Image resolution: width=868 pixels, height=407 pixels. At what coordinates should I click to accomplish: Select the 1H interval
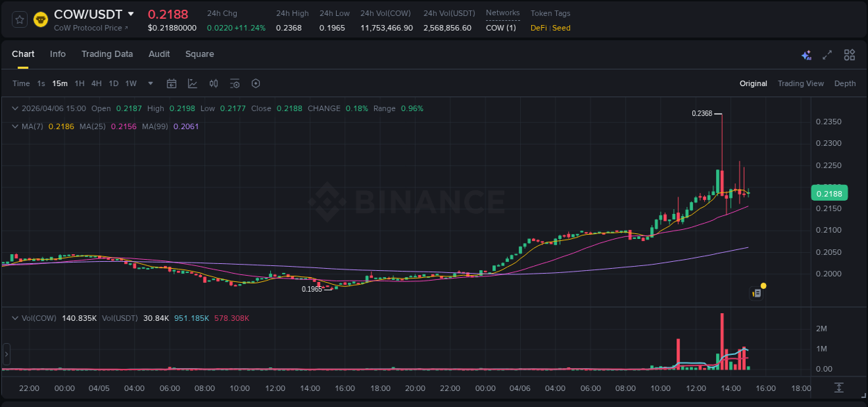(79, 83)
